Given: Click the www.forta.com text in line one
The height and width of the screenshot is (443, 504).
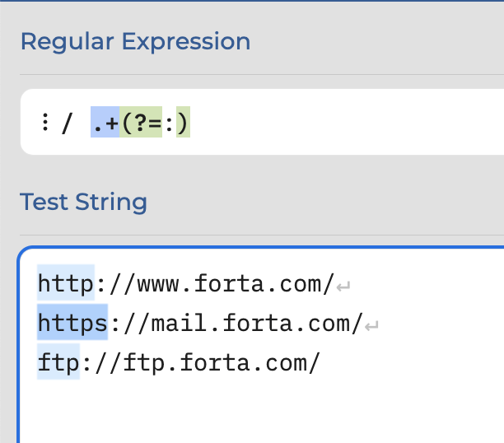Looking at the screenshot, I should (x=229, y=284).
